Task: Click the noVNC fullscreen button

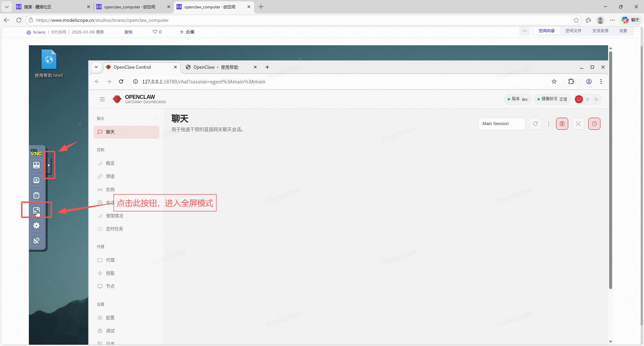Action: click(37, 210)
